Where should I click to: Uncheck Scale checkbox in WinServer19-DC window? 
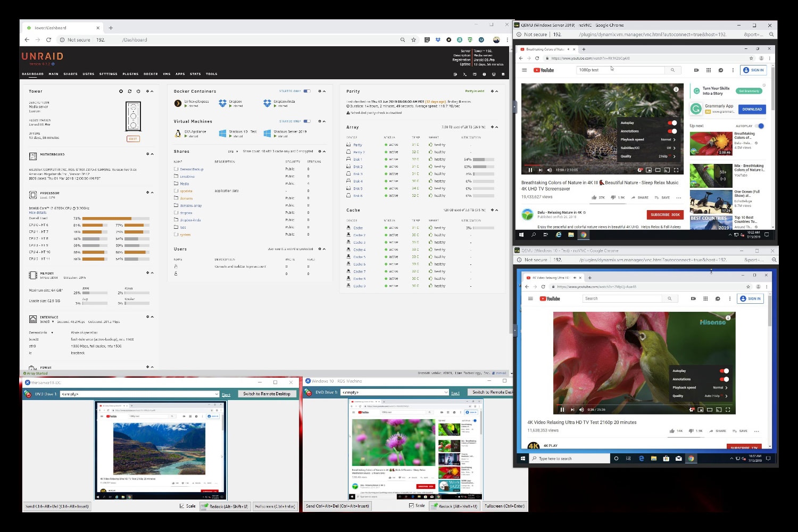[x=182, y=506]
